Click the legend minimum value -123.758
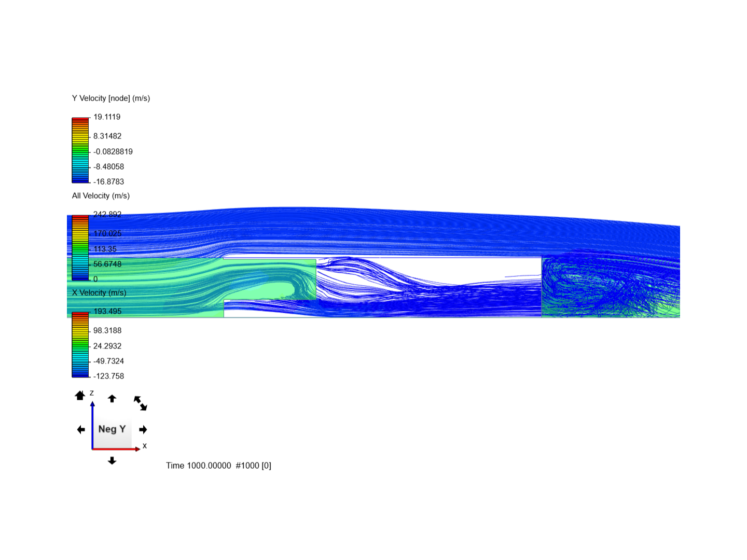The height and width of the screenshot is (560, 747). pyautogui.click(x=108, y=376)
